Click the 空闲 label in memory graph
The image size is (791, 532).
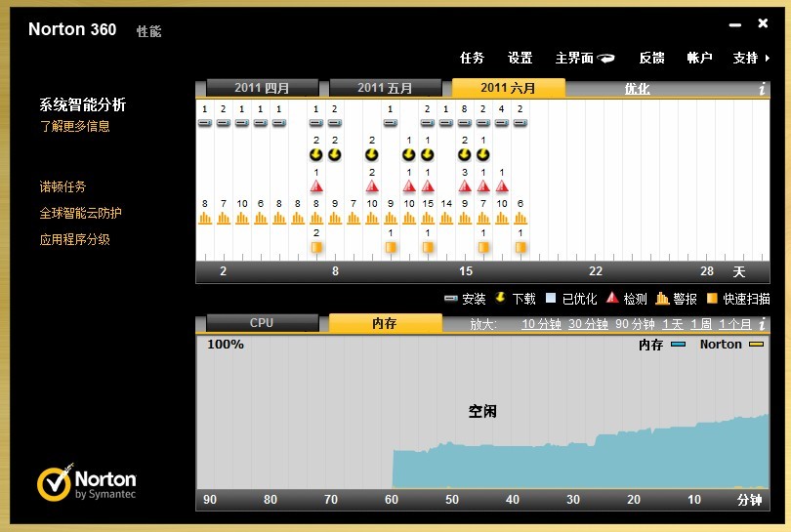tap(482, 412)
